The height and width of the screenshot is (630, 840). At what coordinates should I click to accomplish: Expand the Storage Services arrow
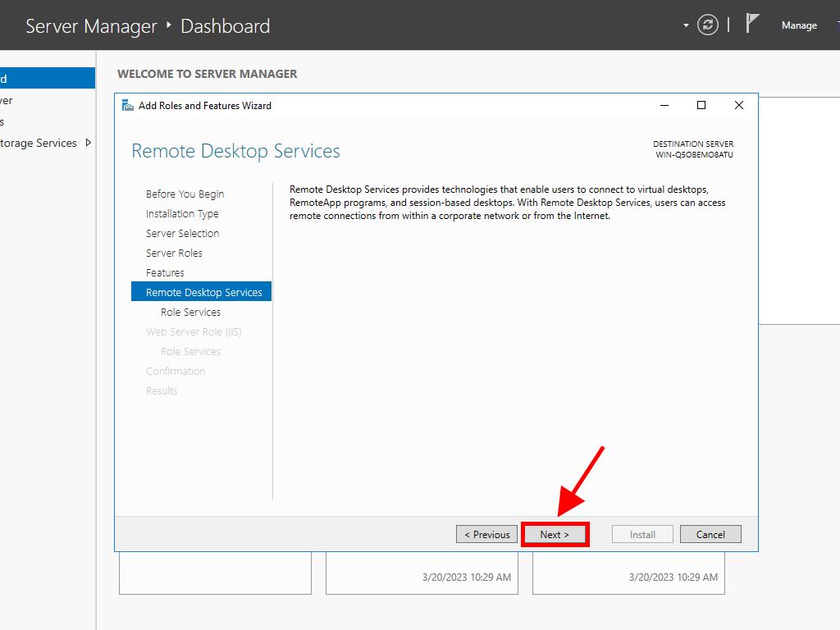(x=89, y=143)
